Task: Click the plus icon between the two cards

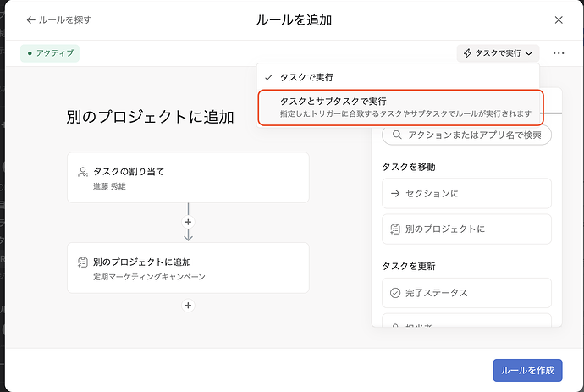Action: (188, 222)
